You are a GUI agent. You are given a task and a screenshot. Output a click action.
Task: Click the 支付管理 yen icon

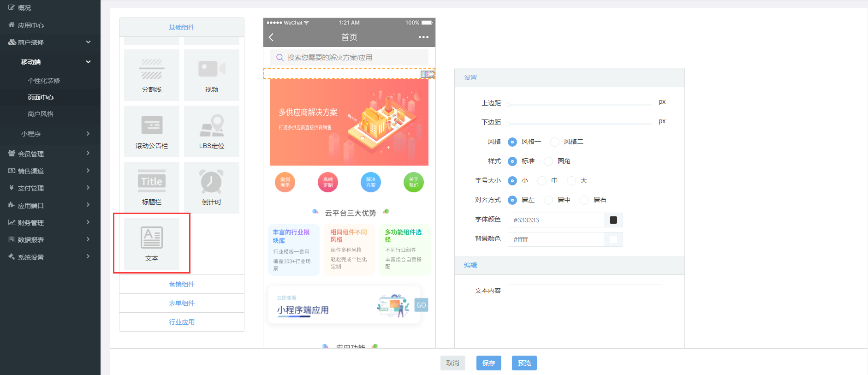[x=12, y=188]
